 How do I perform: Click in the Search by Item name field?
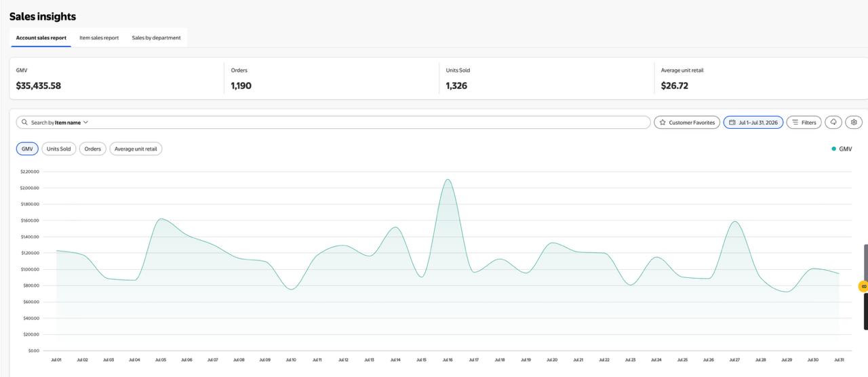333,123
